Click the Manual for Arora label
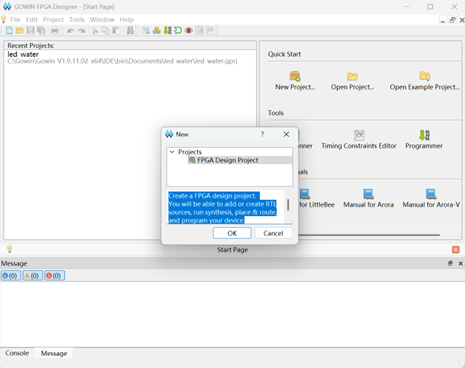Image resolution: width=465 pixels, height=368 pixels. [x=368, y=205]
